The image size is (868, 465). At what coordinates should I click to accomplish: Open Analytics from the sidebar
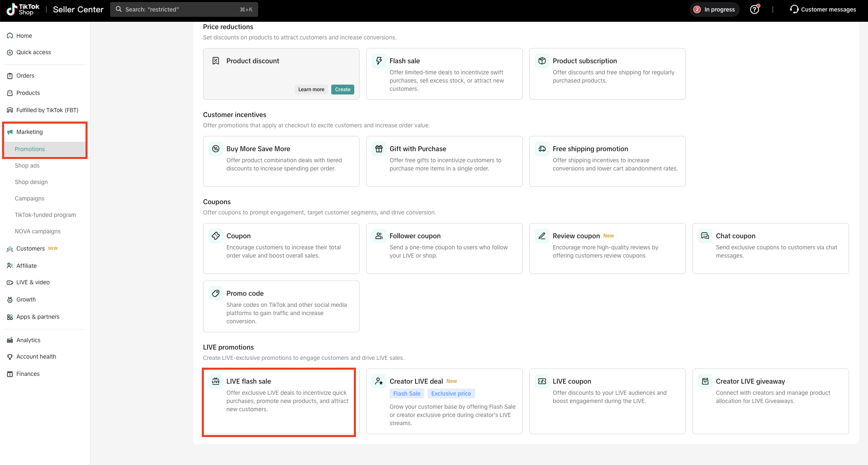28,340
